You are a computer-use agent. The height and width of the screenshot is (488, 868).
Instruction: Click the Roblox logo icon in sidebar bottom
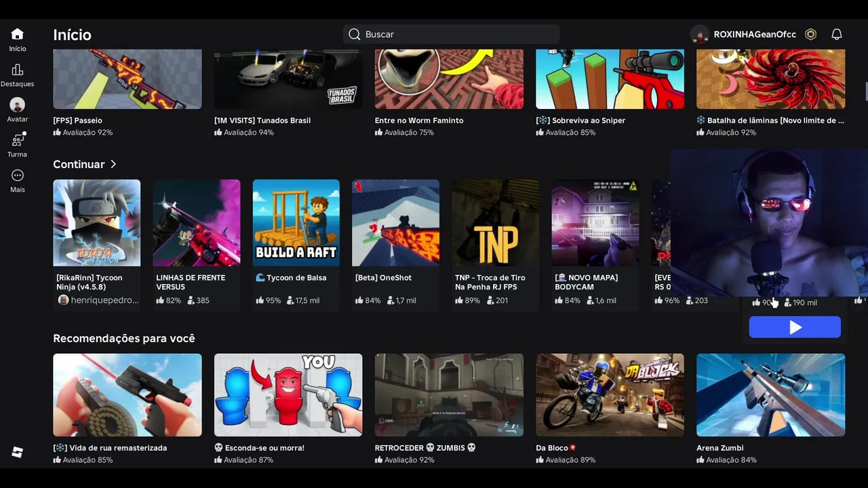(x=18, y=453)
